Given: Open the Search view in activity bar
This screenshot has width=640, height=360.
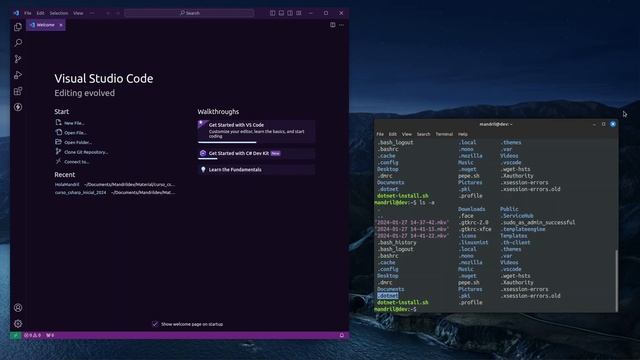Looking at the screenshot, I should (18, 43).
